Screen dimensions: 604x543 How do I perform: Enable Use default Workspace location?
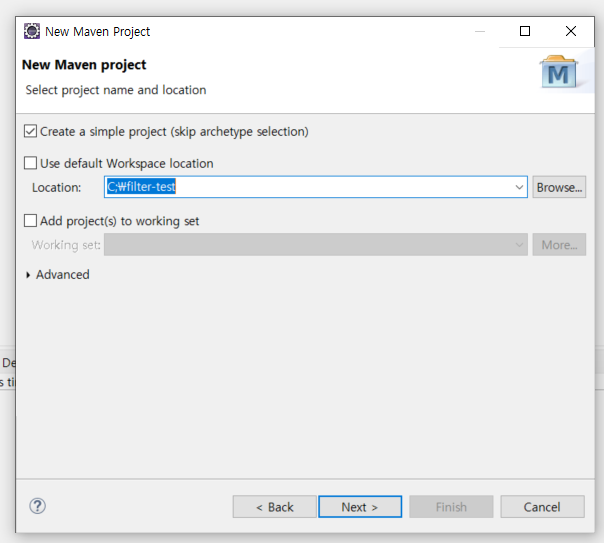30,163
